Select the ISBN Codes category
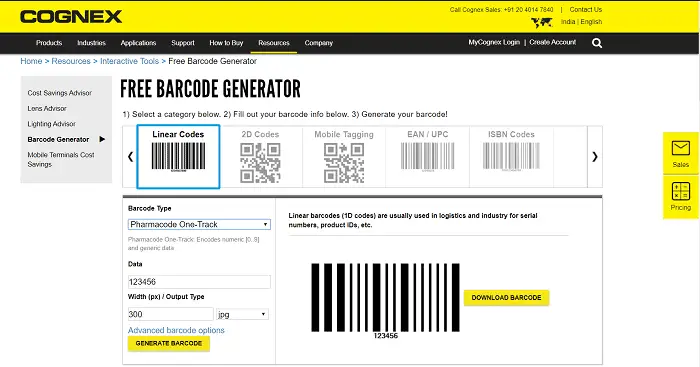 [x=511, y=156]
